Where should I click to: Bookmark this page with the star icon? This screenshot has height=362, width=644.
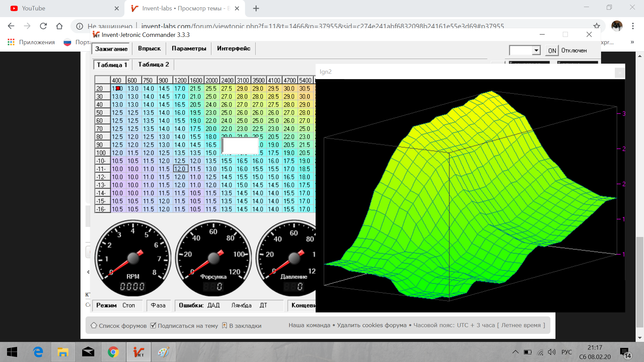click(596, 26)
